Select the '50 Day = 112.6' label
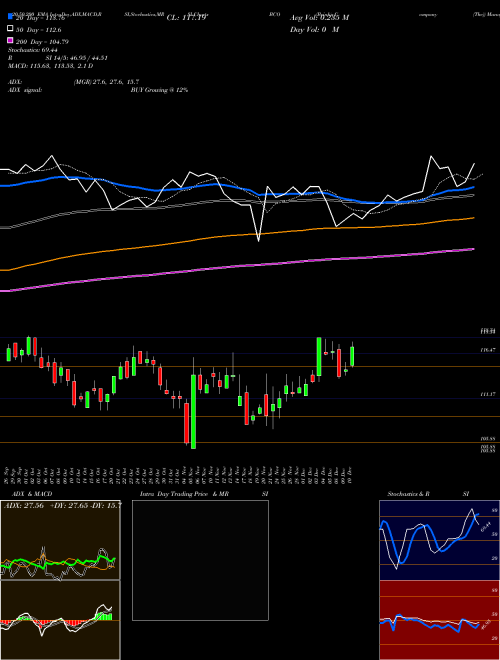 [x=39, y=30]
